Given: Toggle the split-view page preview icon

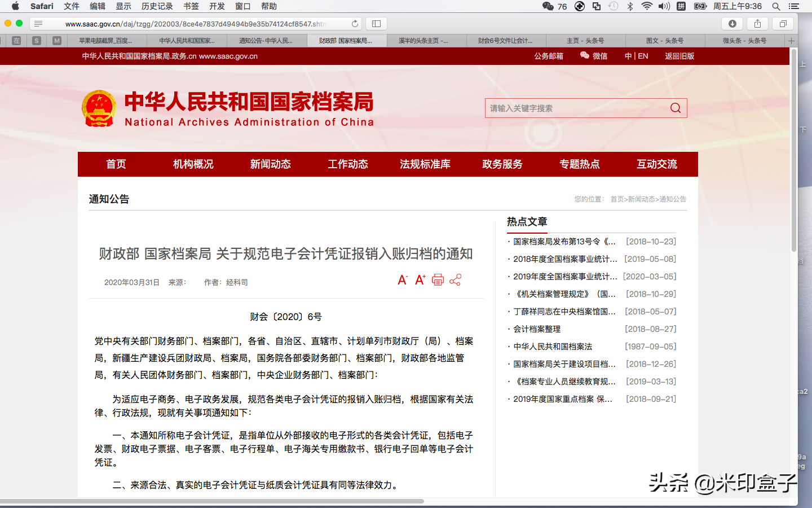Looking at the screenshot, I should point(375,24).
